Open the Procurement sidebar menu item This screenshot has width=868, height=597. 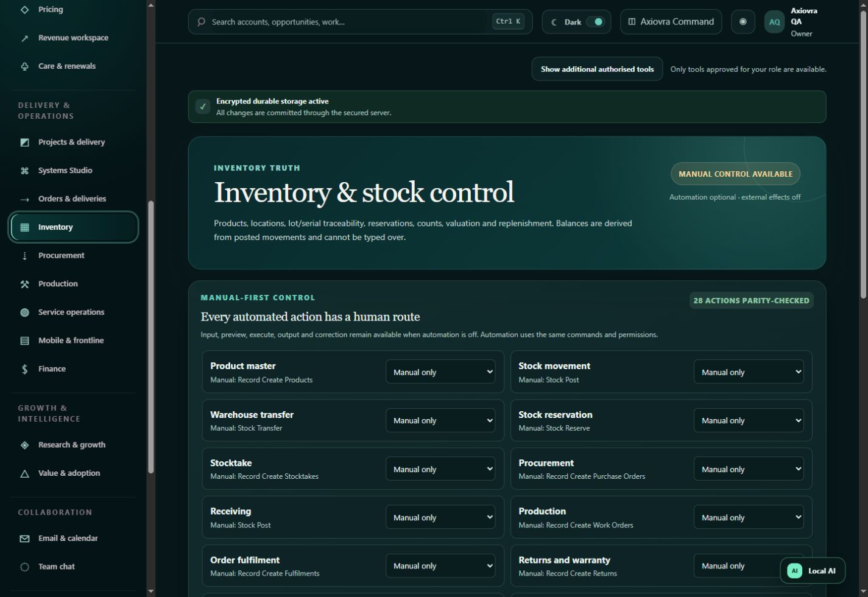click(73, 256)
